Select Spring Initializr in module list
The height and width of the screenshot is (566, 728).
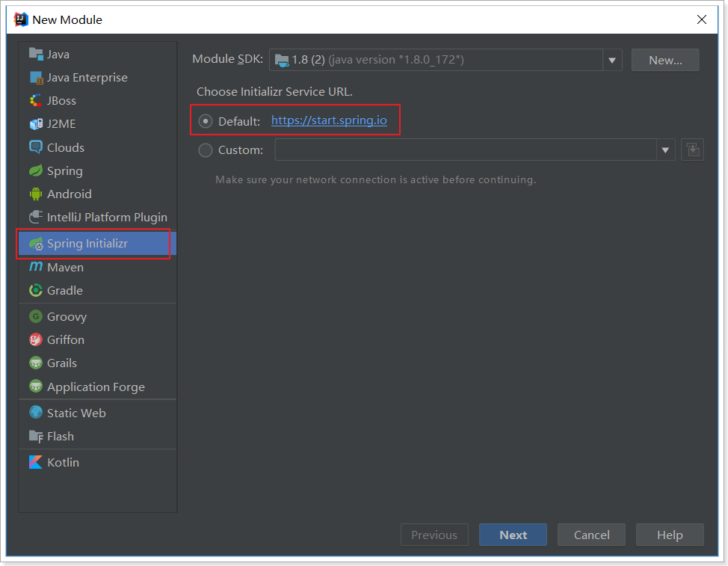click(87, 244)
